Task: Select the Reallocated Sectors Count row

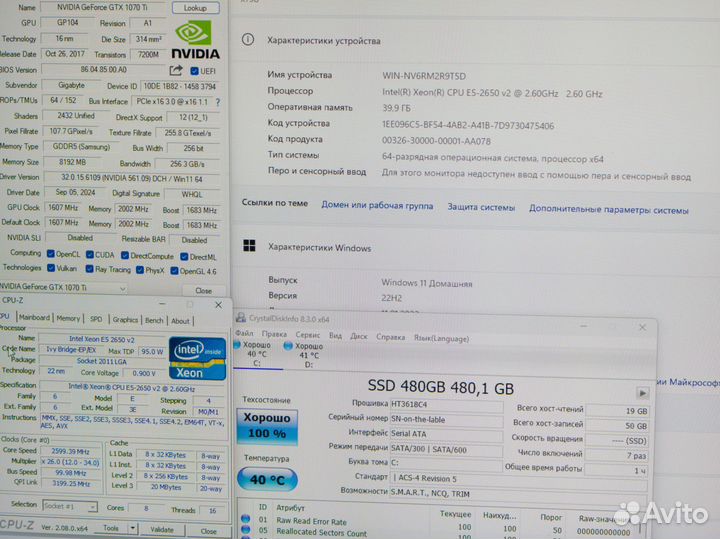Action: coord(441,533)
